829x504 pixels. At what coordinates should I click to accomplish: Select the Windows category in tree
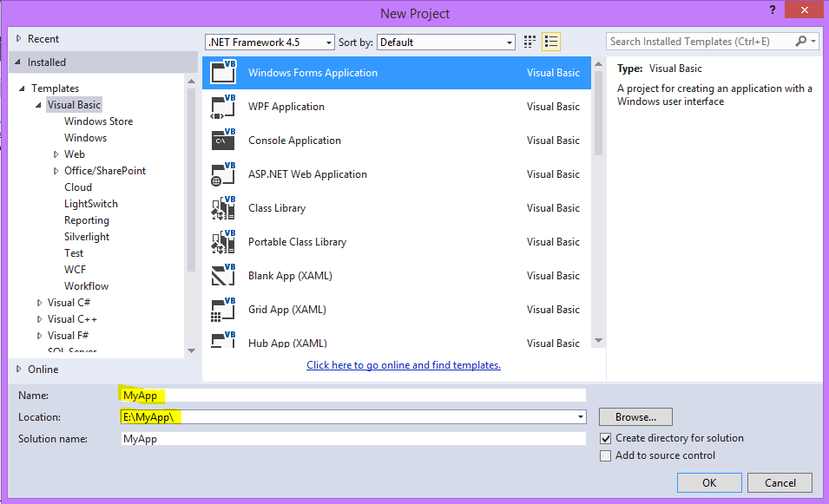[85, 137]
